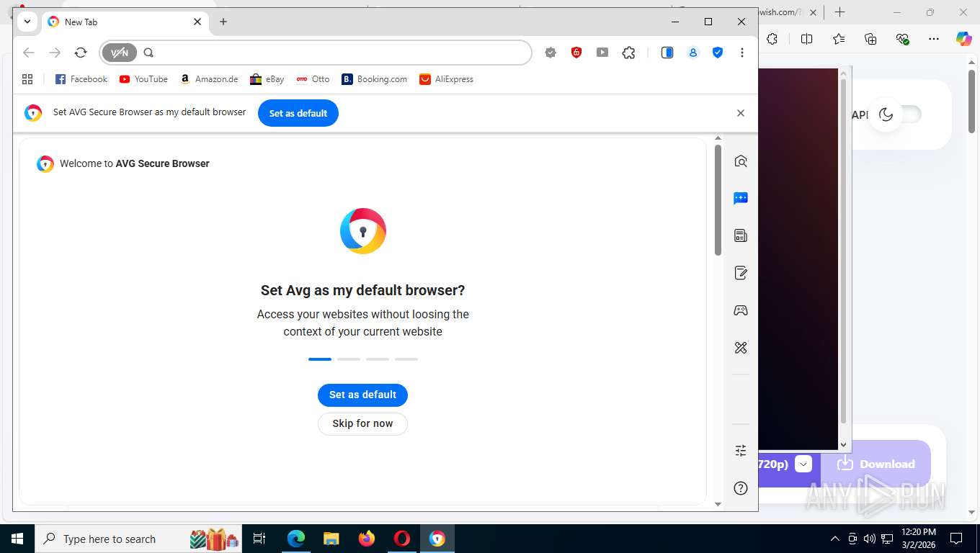Screen dimensions: 980x553
Task: Select the New Tab tab
Action: (x=125, y=22)
